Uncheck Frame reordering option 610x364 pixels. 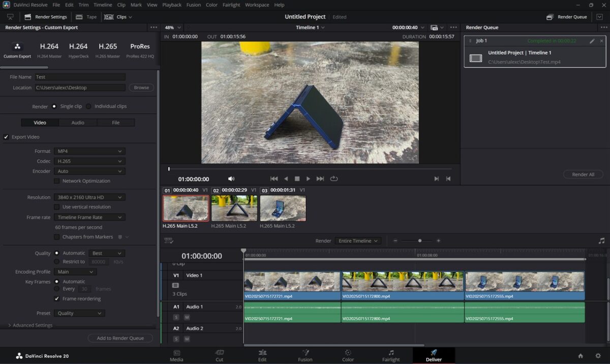tap(57, 299)
